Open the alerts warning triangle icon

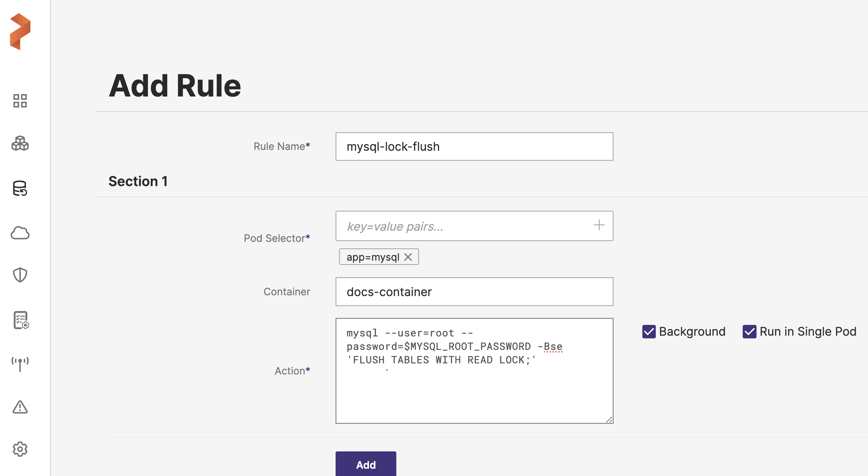point(20,407)
